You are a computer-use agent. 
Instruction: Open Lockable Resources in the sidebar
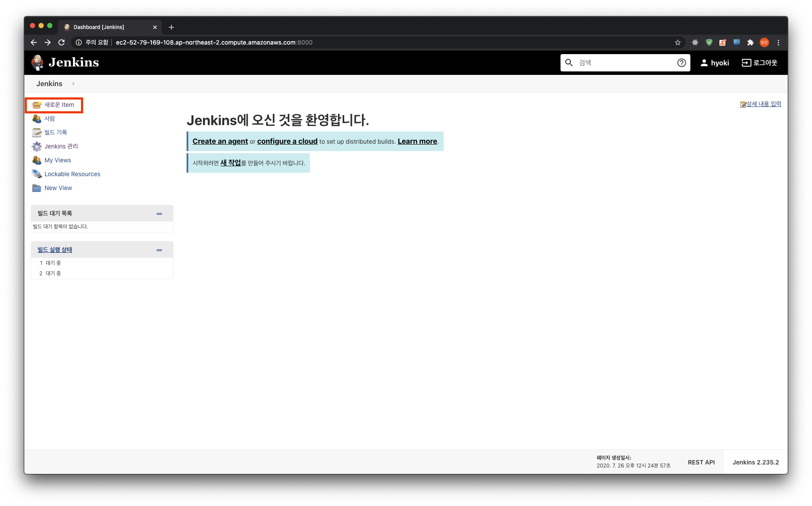point(72,174)
